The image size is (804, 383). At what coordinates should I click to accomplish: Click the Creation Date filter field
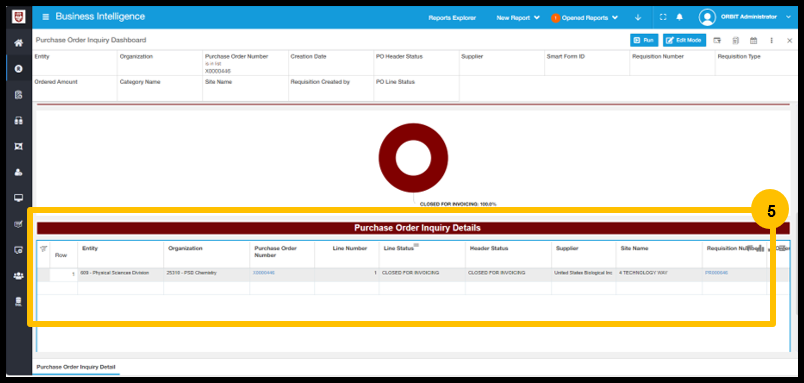[331, 63]
